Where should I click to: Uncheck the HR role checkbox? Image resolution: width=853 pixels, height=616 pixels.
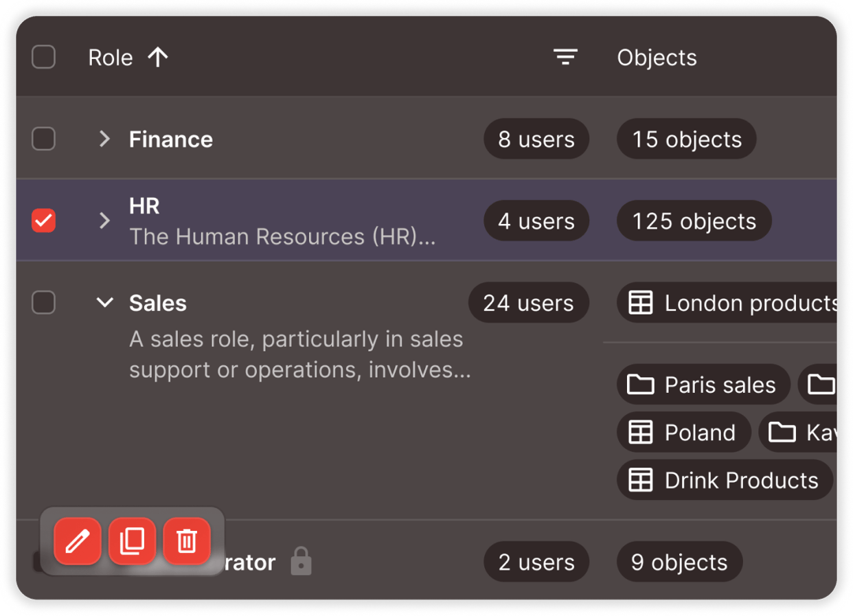point(44,221)
